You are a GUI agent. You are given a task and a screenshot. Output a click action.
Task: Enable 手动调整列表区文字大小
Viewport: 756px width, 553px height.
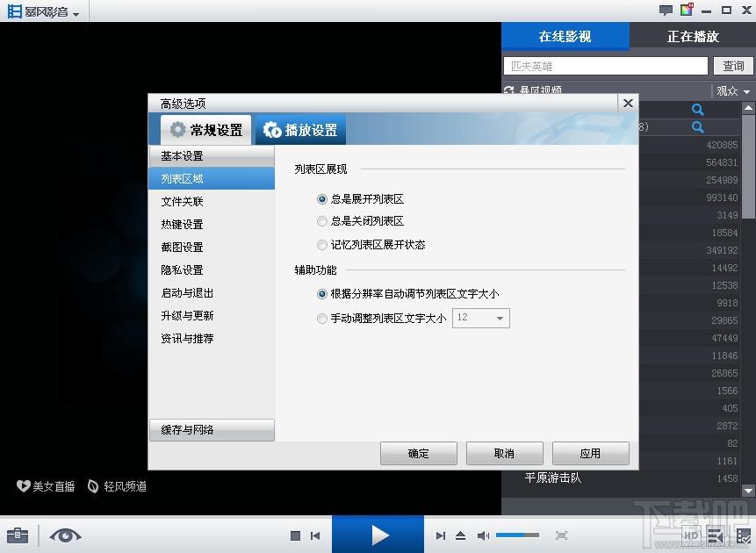pos(322,318)
